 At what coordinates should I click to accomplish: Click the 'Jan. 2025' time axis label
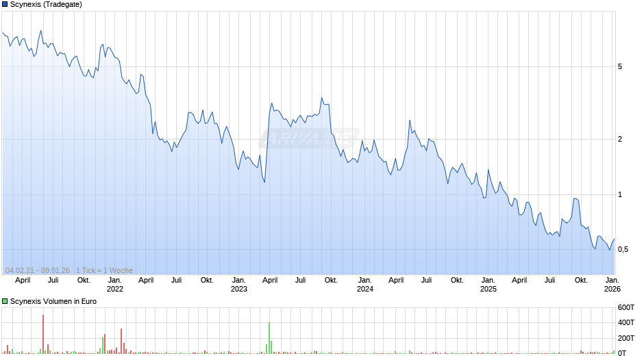point(488,285)
